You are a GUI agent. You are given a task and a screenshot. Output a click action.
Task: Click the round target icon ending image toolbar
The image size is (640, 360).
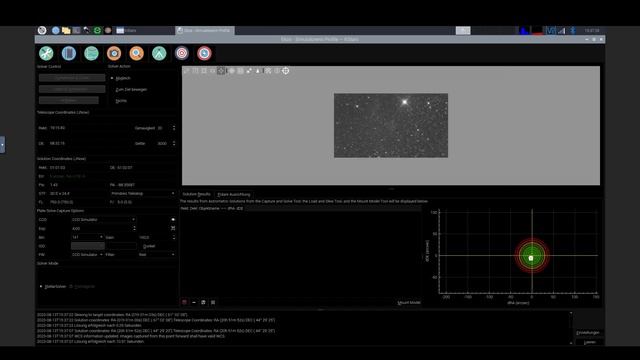point(286,71)
